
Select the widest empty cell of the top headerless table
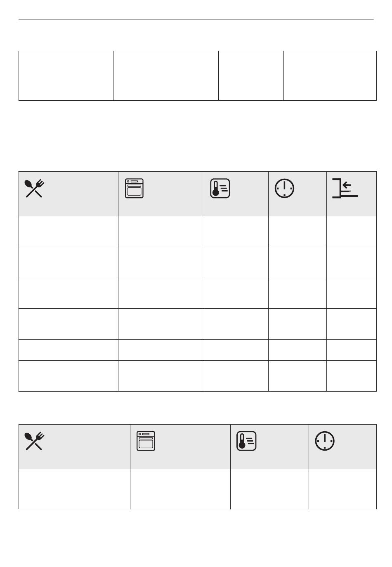(166, 76)
